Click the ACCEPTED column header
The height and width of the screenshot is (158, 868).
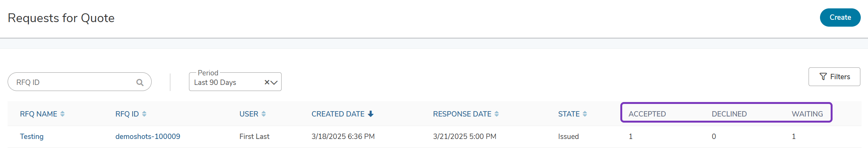pos(647,114)
